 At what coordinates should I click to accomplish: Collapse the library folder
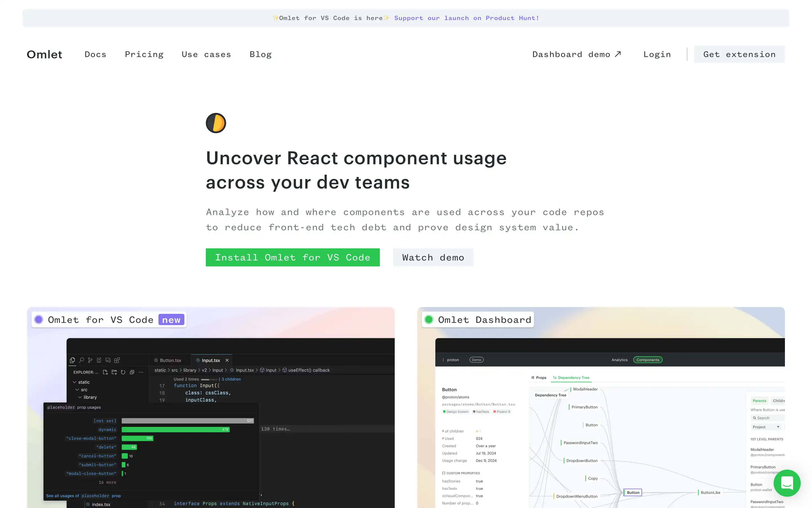88,397
